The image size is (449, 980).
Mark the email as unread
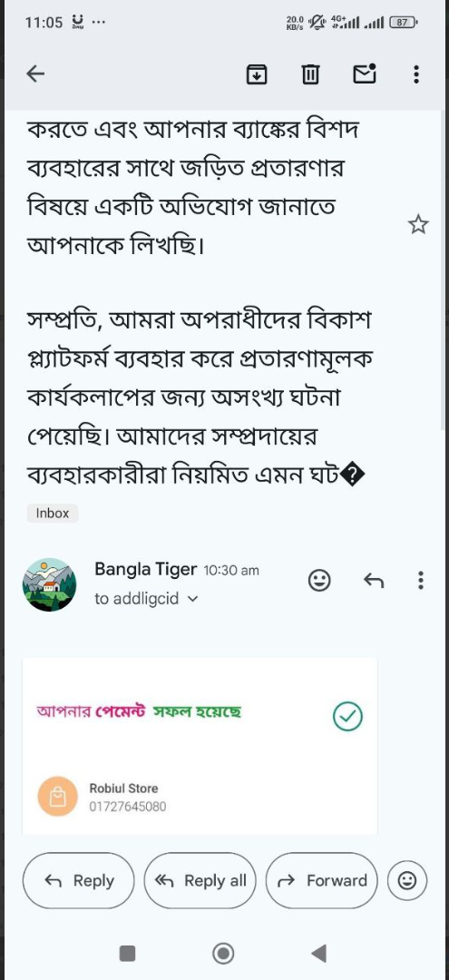pyautogui.click(x=365, y=74)
